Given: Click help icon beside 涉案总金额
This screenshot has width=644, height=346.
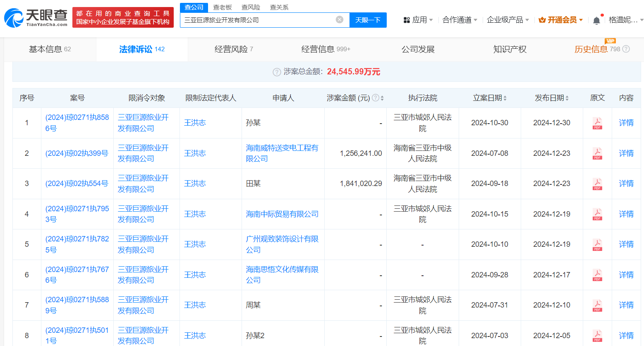Looking at the screenshot, I should [x=277, y=72].
